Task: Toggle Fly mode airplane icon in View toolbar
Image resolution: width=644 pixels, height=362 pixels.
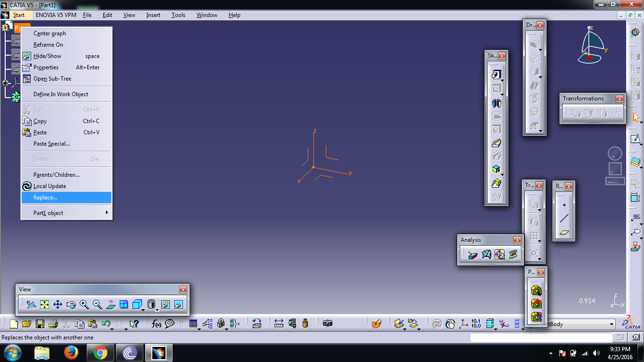Action: pos(32,304)
